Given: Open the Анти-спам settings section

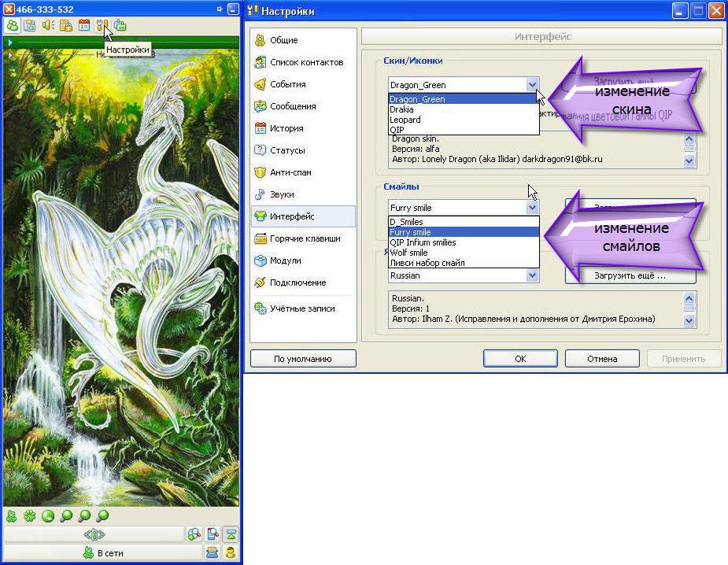Looking at the screenshot, I should [x=288, y=172].
